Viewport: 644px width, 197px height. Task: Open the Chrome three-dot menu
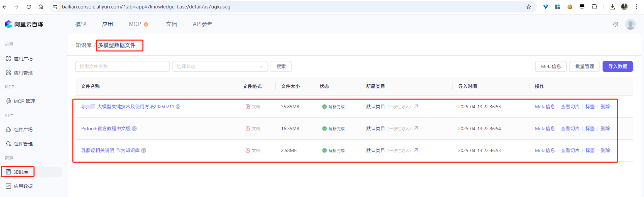(637, 7)
